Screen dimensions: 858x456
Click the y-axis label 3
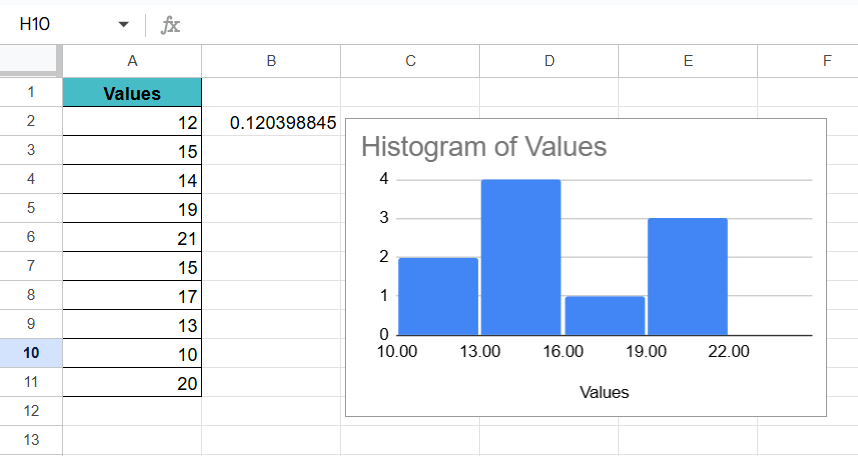point(384,218)
